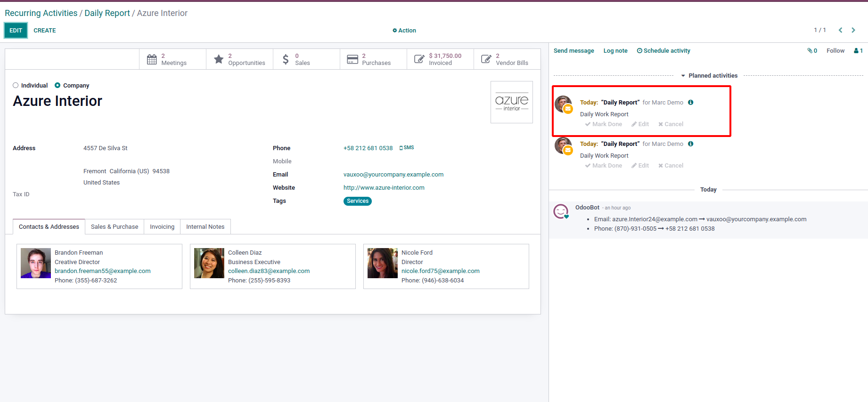Open the Sales dollar icon

coord(286,59)
